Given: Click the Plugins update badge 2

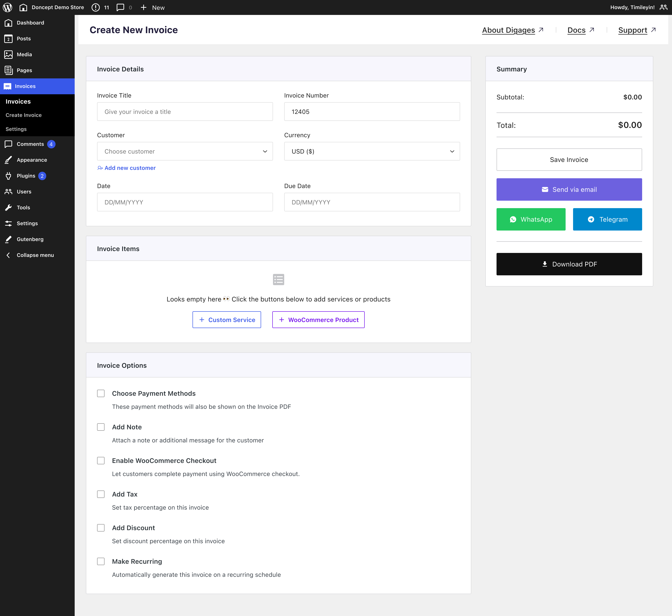Looking at the screenshot, I should (x=42, y=176).
